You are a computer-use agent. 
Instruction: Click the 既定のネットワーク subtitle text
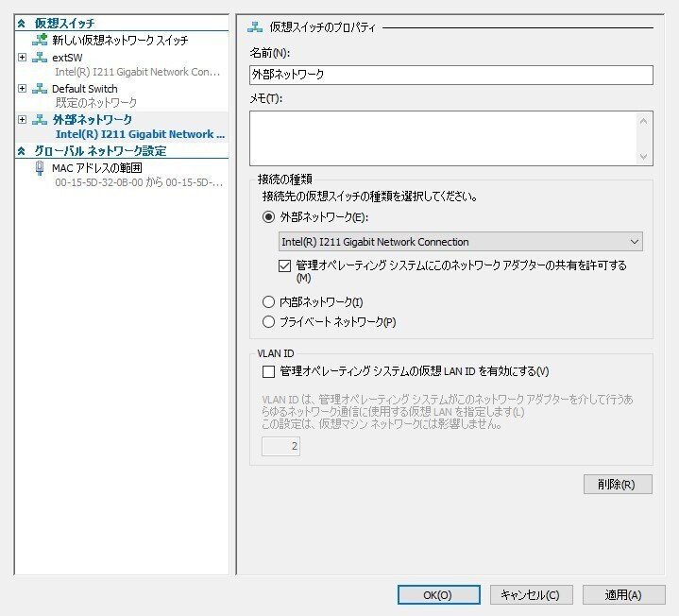coord(96,103)
